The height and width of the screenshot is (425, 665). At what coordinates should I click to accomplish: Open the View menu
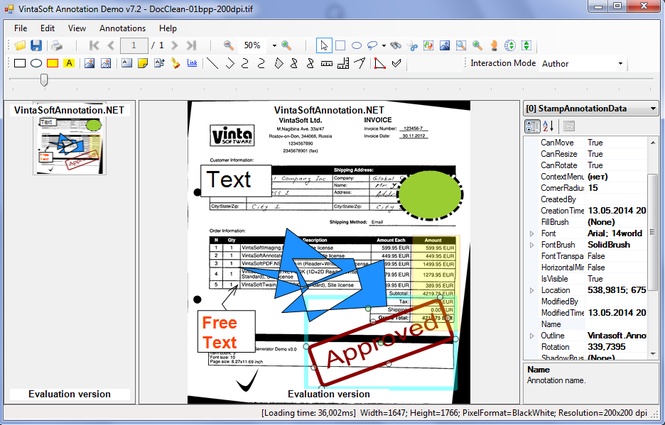[77, 28]
